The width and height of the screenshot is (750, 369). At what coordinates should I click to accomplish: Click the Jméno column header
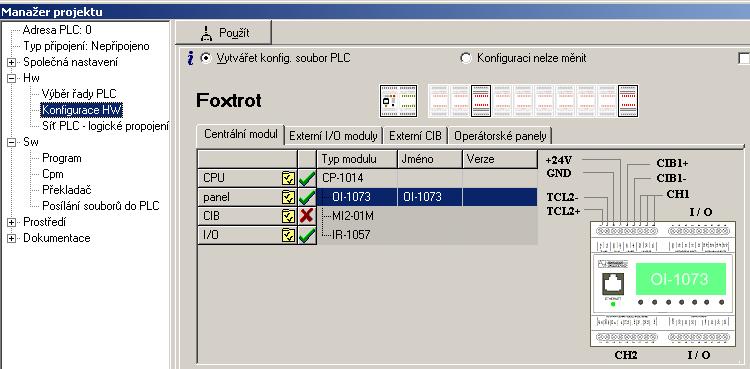coord(430,159)
